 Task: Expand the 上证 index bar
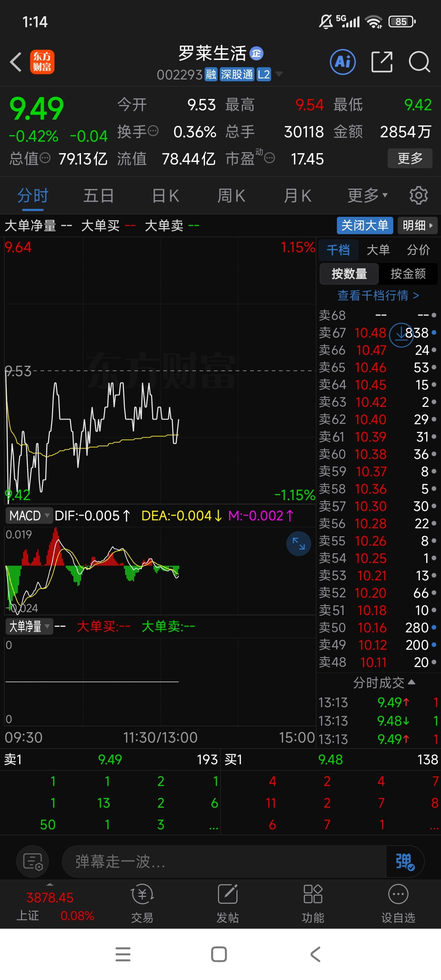point(50,884)
